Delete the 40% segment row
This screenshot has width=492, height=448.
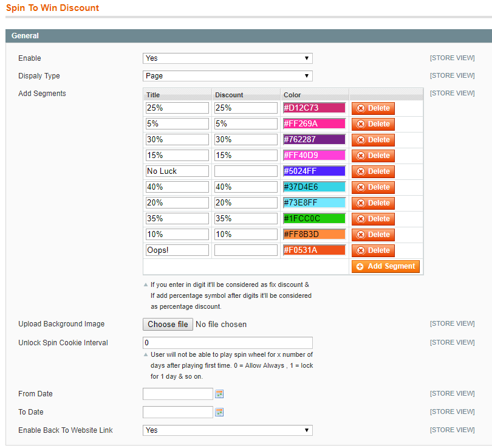[373, 187]
